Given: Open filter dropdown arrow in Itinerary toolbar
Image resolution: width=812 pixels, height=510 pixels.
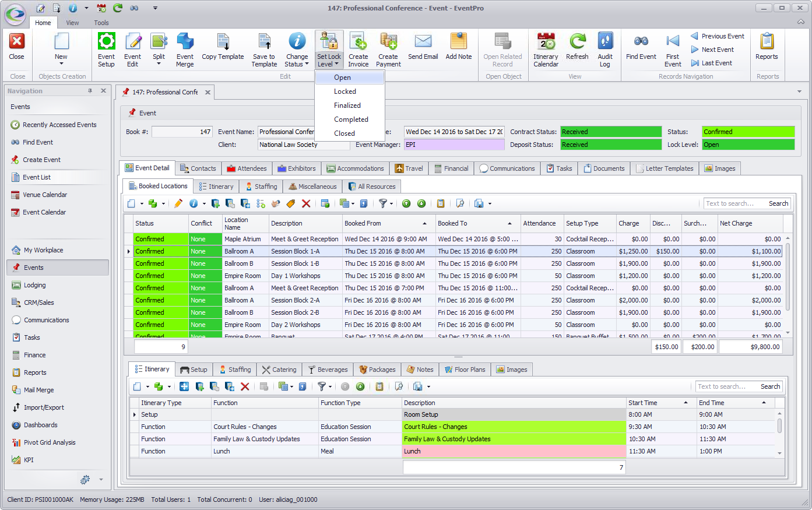Looking at the screenshot, I should pyautogui.click(x=330, y=386).
